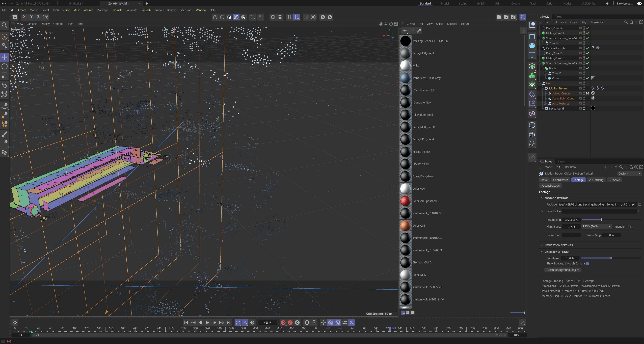Add a Text spline from the palette

pos(532,55)
